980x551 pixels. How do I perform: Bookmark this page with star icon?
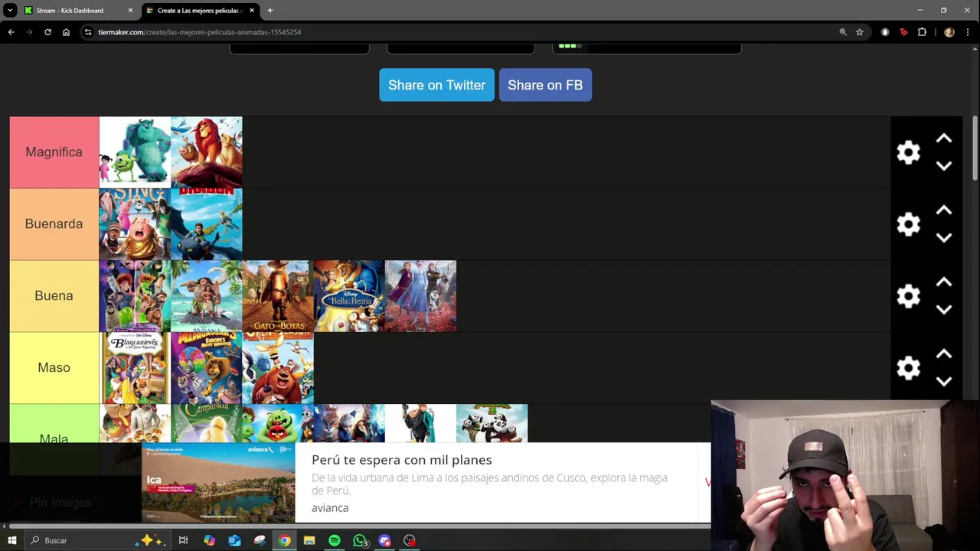coord(860,32)
